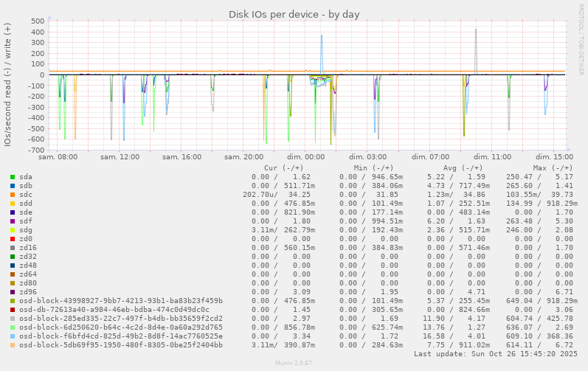Click the orange sdc legend color square

click(13, 195)
